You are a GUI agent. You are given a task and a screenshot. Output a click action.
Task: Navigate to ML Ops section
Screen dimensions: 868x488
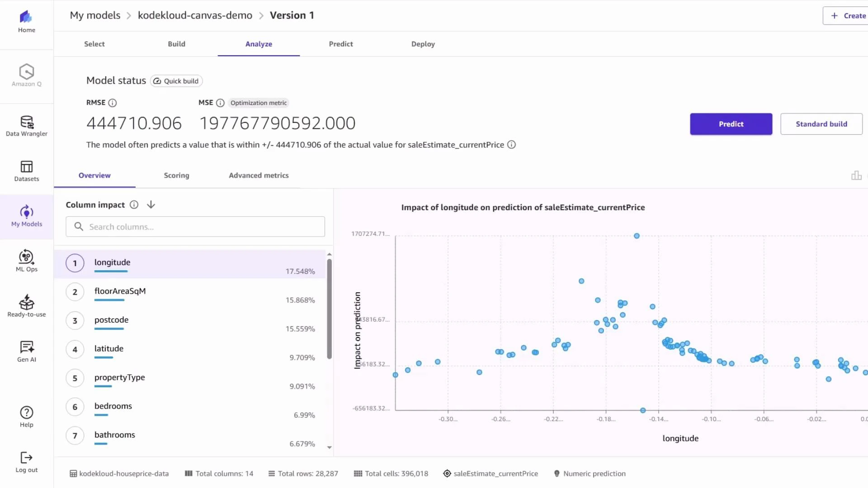click(x=26, y=261)
